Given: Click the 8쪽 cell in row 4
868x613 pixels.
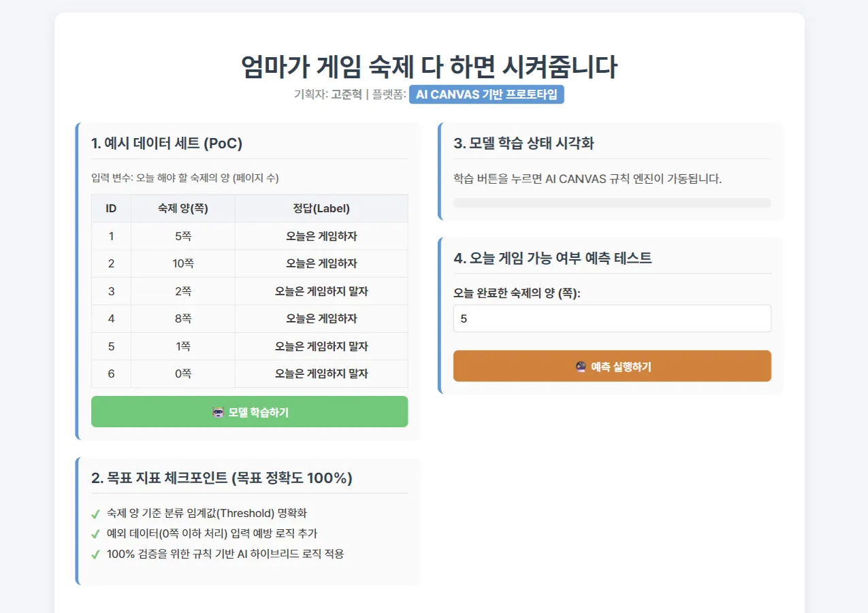Looking at the screenshot, I should pyautogui.click(x=182, y=318).
